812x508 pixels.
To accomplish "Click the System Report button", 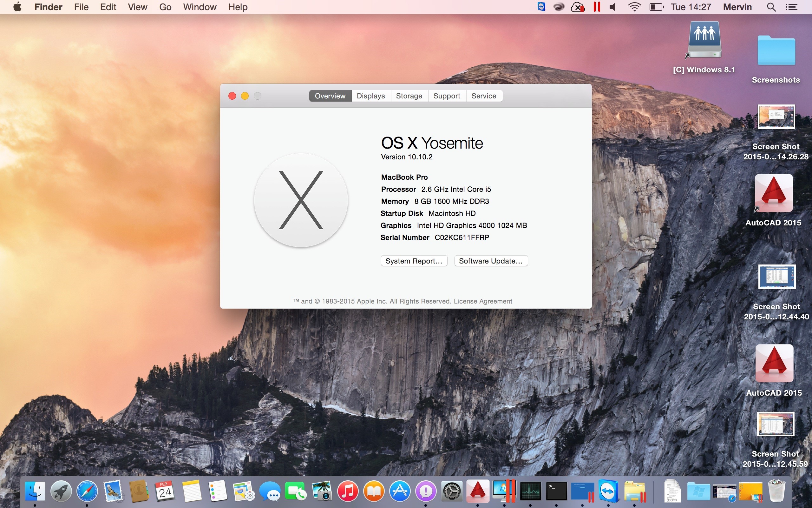I will click(414, 261).
